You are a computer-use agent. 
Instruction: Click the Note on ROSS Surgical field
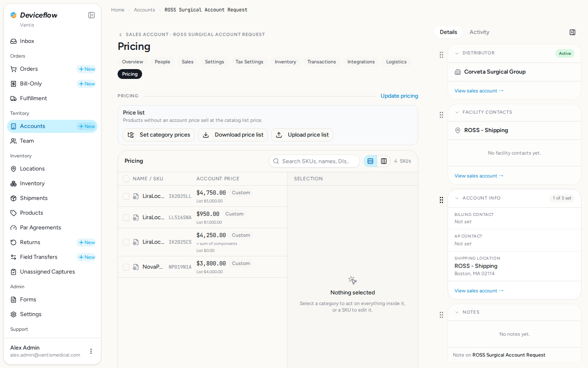click(x=514, y=355)
